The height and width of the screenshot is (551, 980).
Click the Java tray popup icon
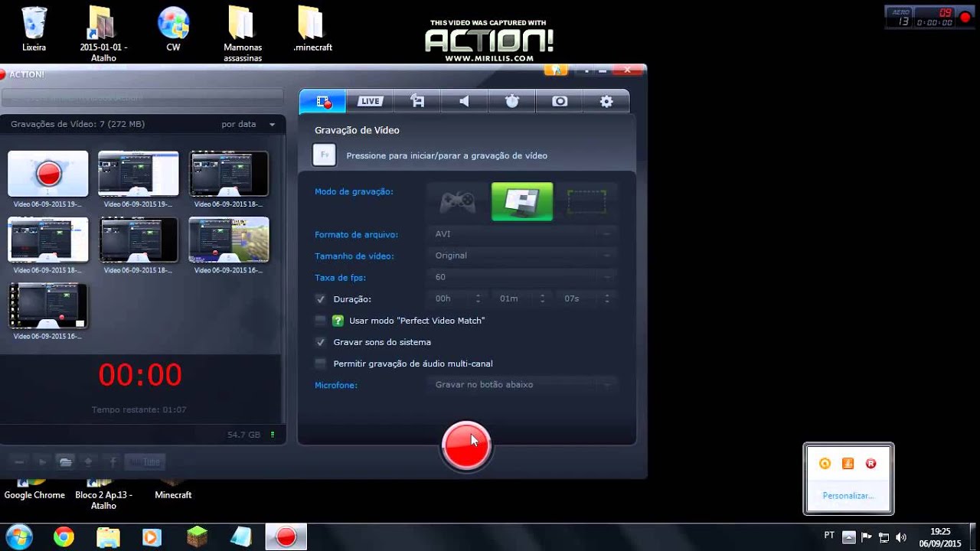(848, 463)
